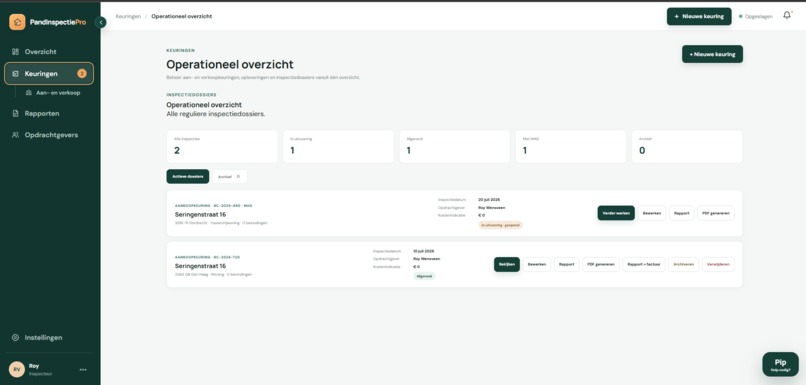Click the 10 juli 2026 inspection date
This screenshot has height=385, width=806.
(424, 251)
